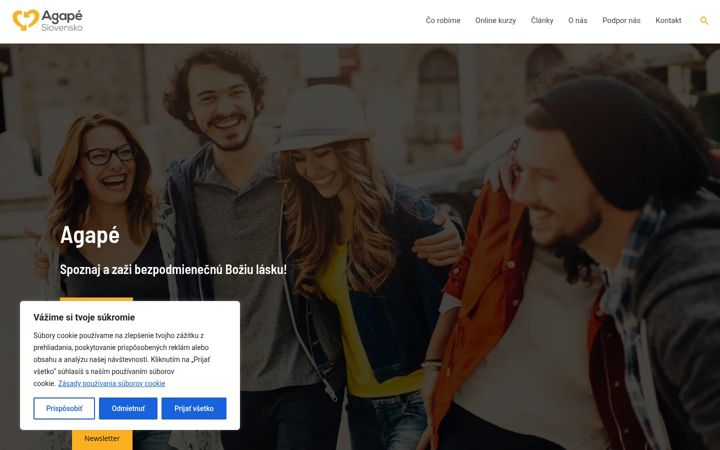The width and height of the screenshot is (720, 450).
Task: Go to Online kurzy
Action: pos(495,21)
